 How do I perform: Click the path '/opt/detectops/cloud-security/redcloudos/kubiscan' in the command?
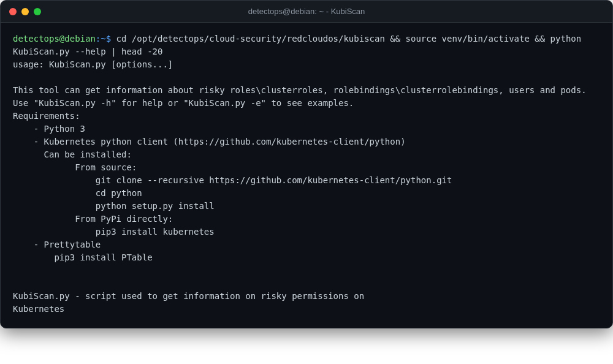pos(258,39)
